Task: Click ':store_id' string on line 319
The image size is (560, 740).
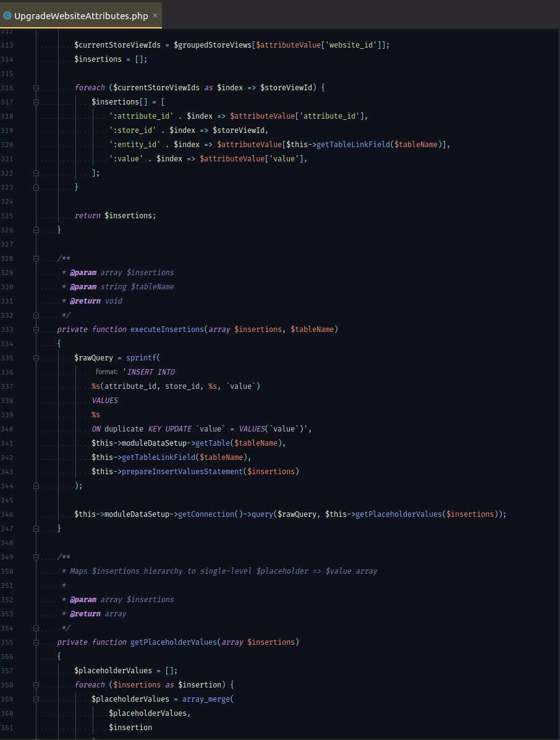Action: pos(132,130)
